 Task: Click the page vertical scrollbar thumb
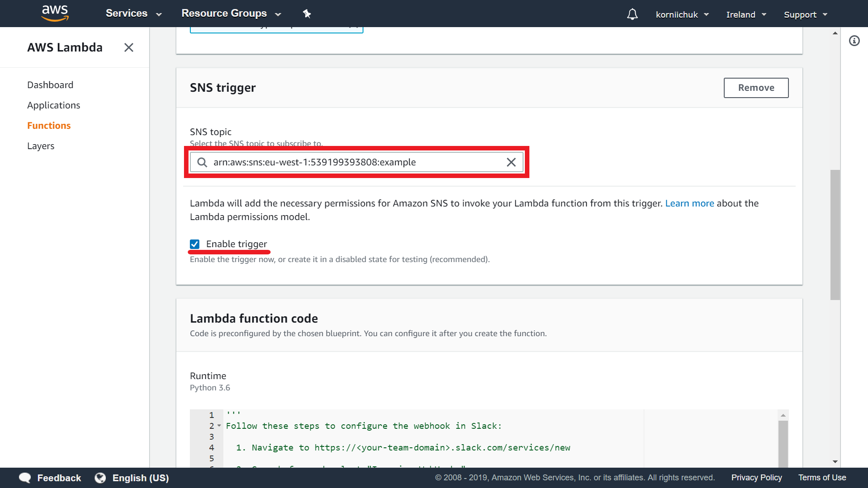(835, 235)
